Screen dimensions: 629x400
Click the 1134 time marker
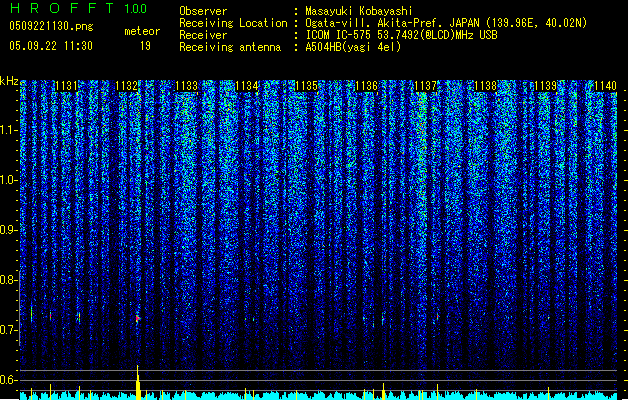pyautogui.click(x=246, y=86)
